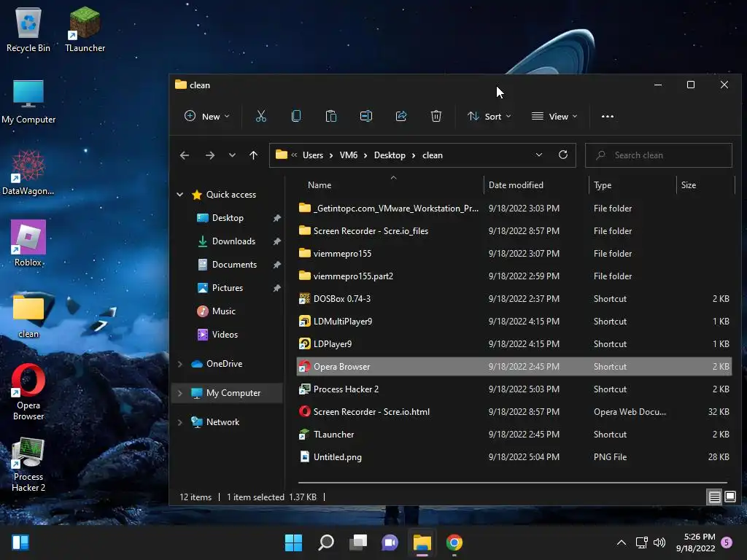Open recent locations dropdown arrow
This screenshot has width=747, height=560.
coord(232,155)
